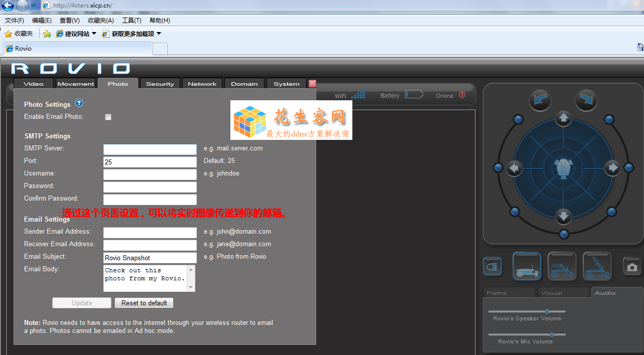Switch to the Security settings tab
This screenshot has height=355, width=644.
(x=160, y=84)
